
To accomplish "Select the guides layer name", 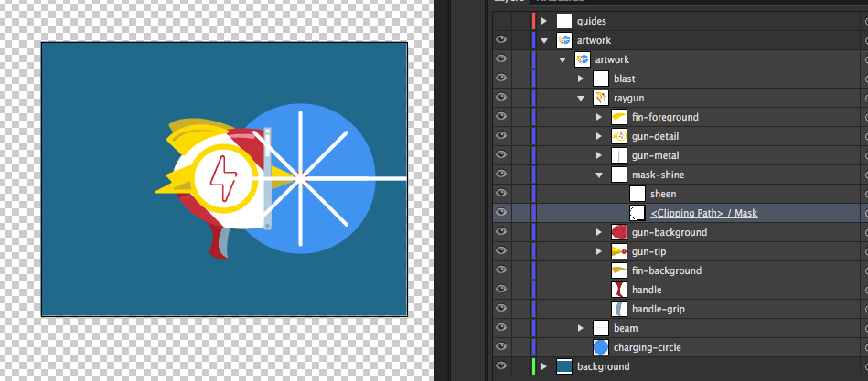I will pyautogui.click(x=591, y=21).
